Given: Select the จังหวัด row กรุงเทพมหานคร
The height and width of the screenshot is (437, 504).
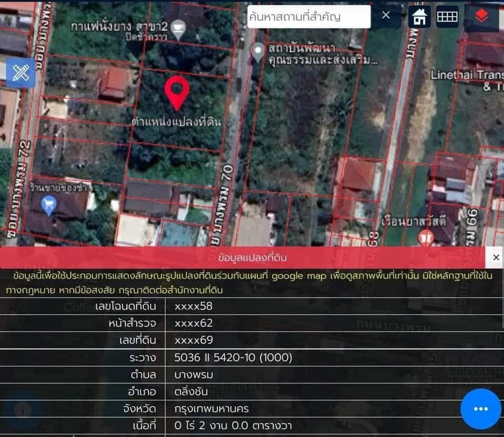Looking at the screenshot, I should pos(211,408).
